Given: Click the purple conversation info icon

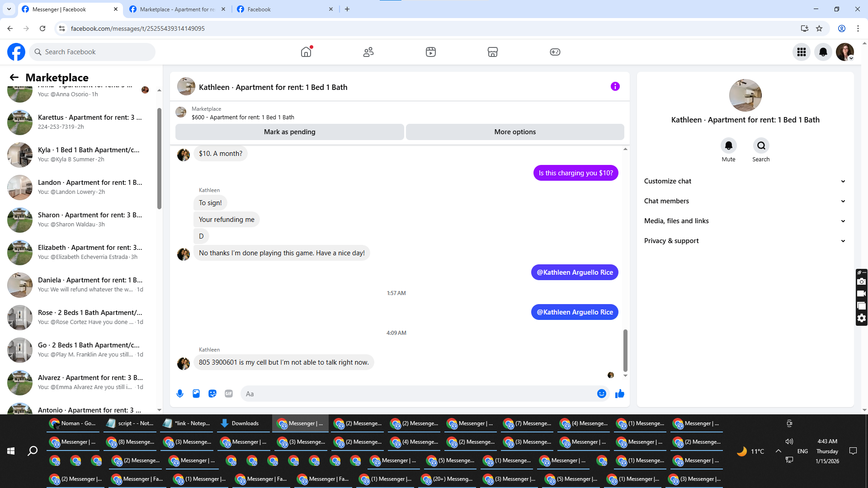Looking at the screenshot, I should coord(615,86).
